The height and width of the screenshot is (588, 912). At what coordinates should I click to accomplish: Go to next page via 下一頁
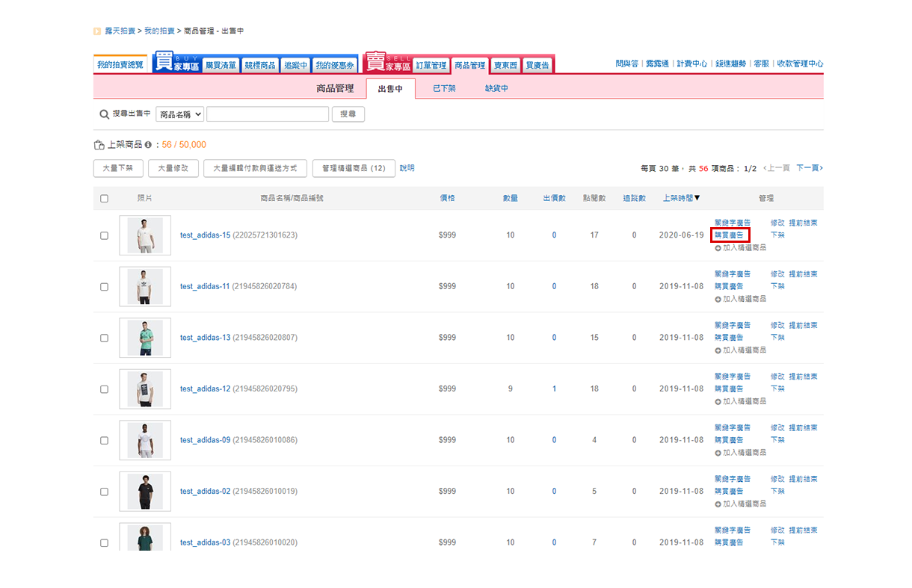809,168
